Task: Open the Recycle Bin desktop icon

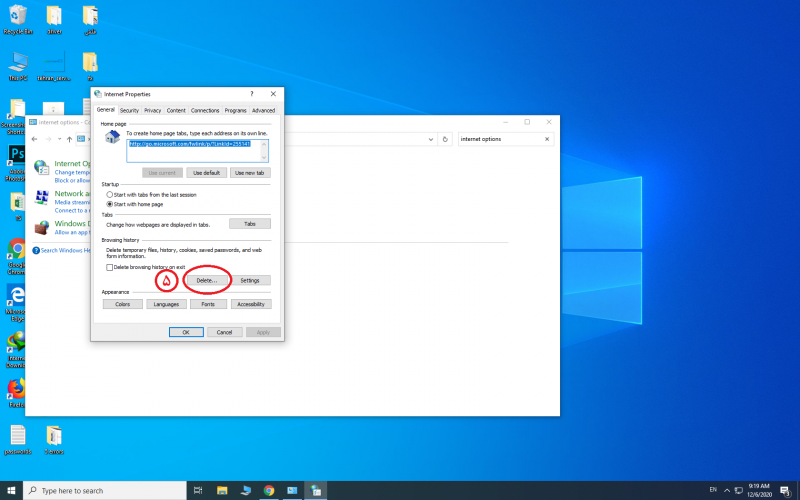Action: 18,15
